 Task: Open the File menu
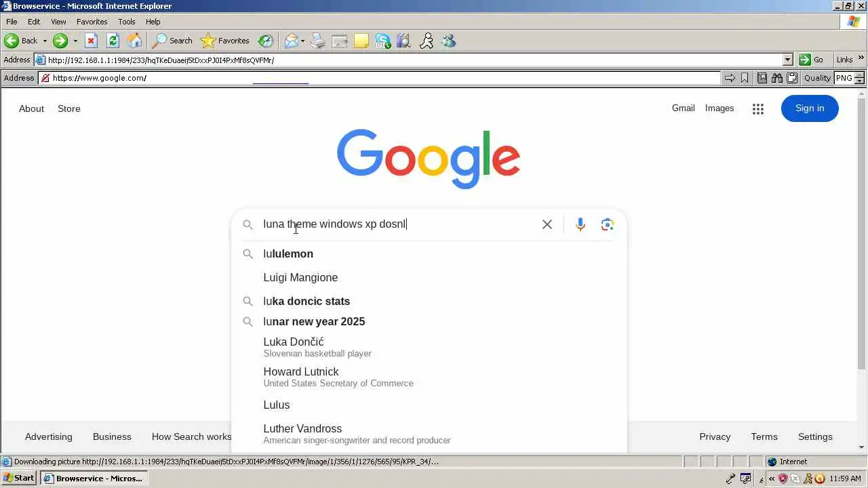coord(12,22)
